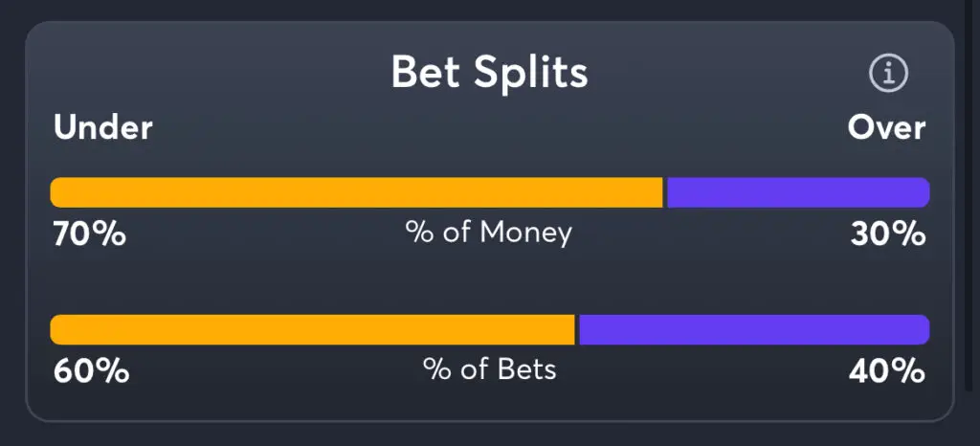
Task: Click the 70% money value
Action: [90, 234]
